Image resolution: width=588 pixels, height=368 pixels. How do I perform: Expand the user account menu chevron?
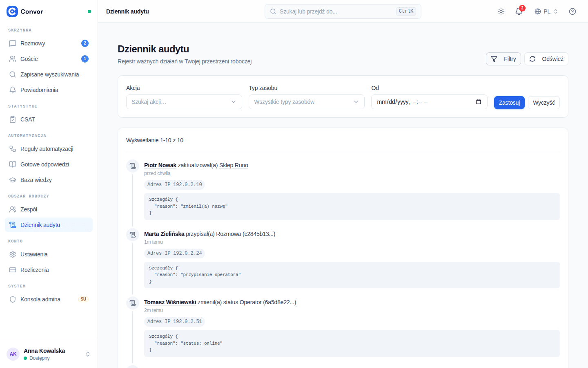[x=88, y=354]
